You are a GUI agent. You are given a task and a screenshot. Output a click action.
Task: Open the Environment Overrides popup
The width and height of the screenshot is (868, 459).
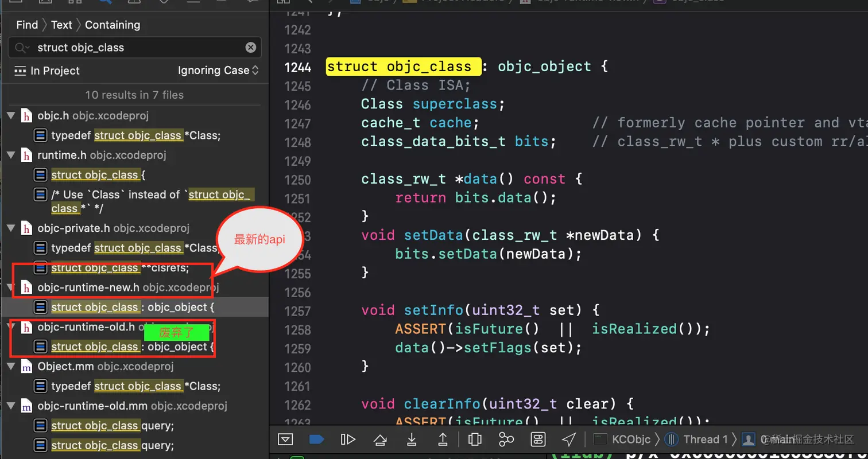[x=538, y=439]
